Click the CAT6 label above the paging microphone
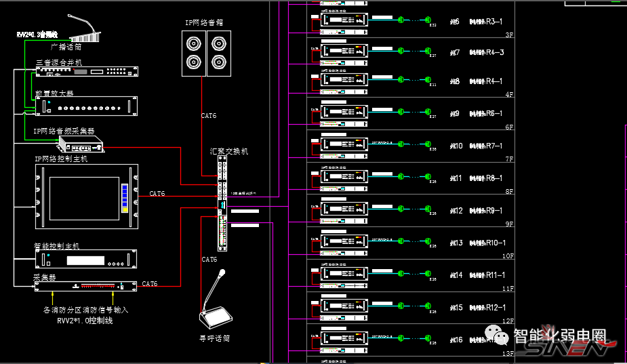 (209, 260)
